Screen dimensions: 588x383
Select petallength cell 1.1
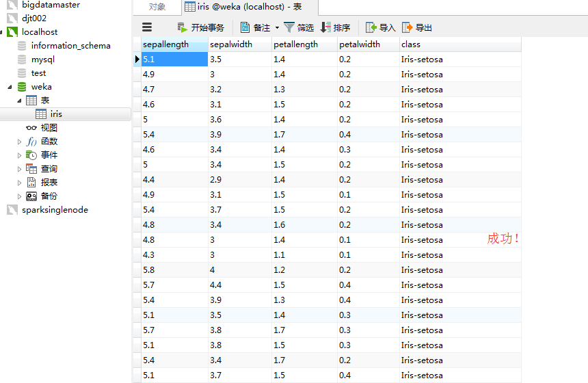[304, 255]
